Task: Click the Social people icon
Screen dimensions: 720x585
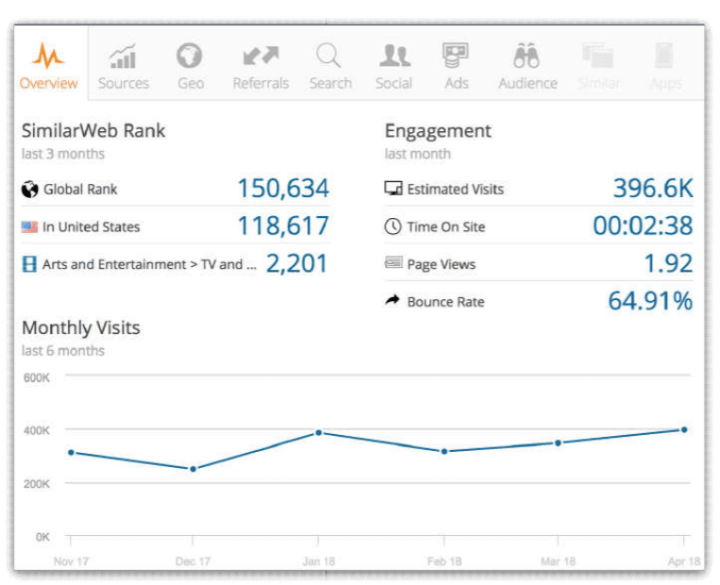Action: tap(395, 56)
